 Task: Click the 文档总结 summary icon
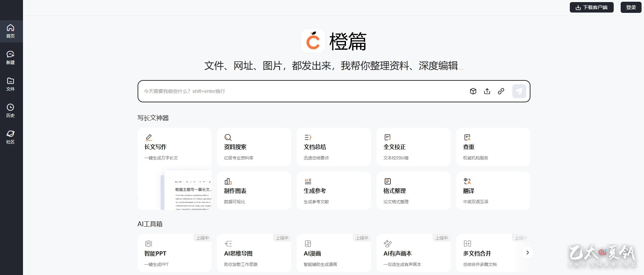point(308,137)
